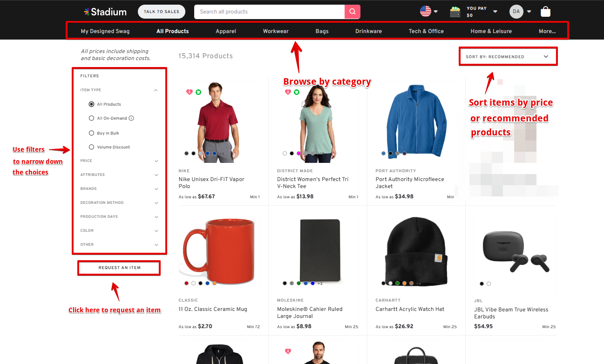
Task: Open Nike Unisex Dri-FIT Vapor Polo link
Action: click(211, 182)
